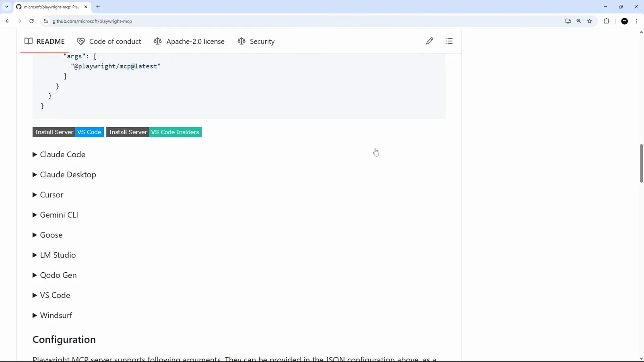Expand the Gemini CLI section
The image size is (644, 362).
55,215
